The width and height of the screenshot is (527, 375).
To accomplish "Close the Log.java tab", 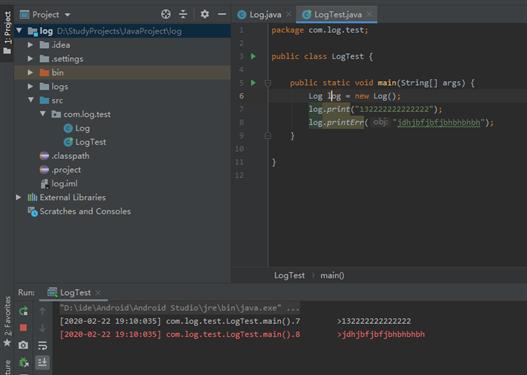I will pyautogui.click(x=289, y=14).
